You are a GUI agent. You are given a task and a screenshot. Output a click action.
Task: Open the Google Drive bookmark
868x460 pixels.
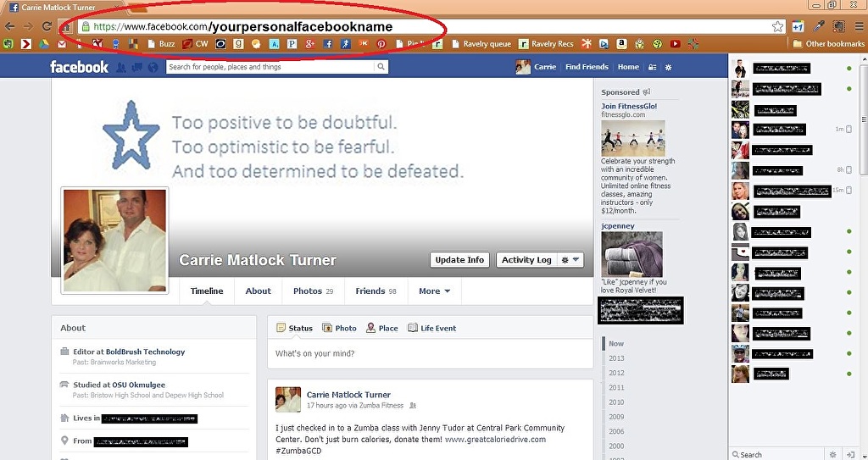pos(44,44)
